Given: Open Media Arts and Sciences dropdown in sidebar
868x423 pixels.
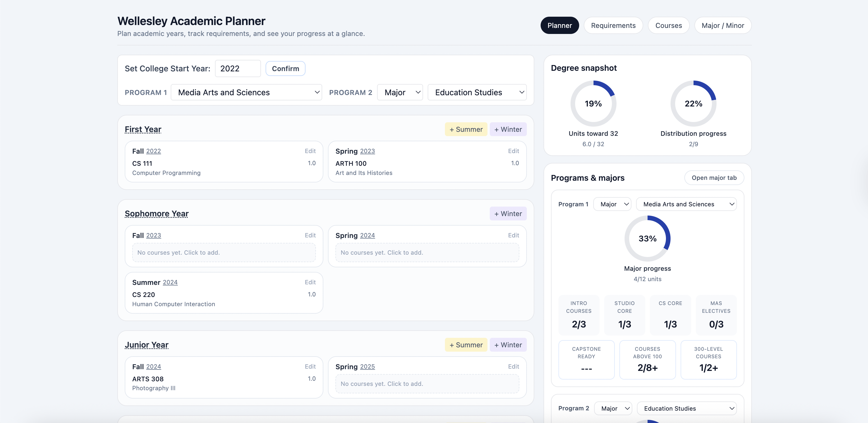Looking at the screenshot, I should tap(686, 204).
